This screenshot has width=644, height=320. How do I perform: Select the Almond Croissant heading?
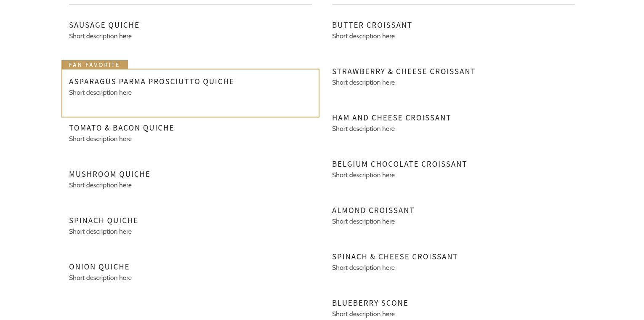click(373, 211)
